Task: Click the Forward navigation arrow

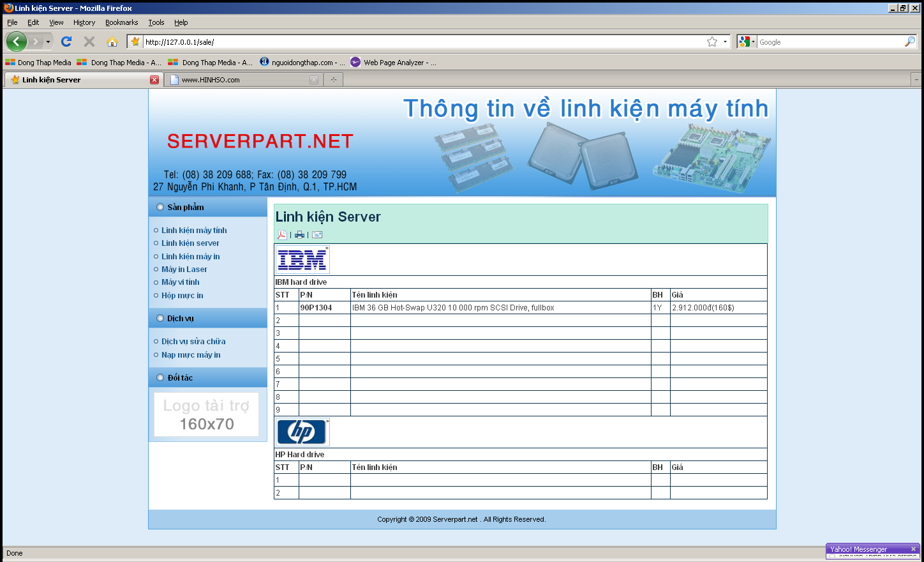Action: click(36, 42)
